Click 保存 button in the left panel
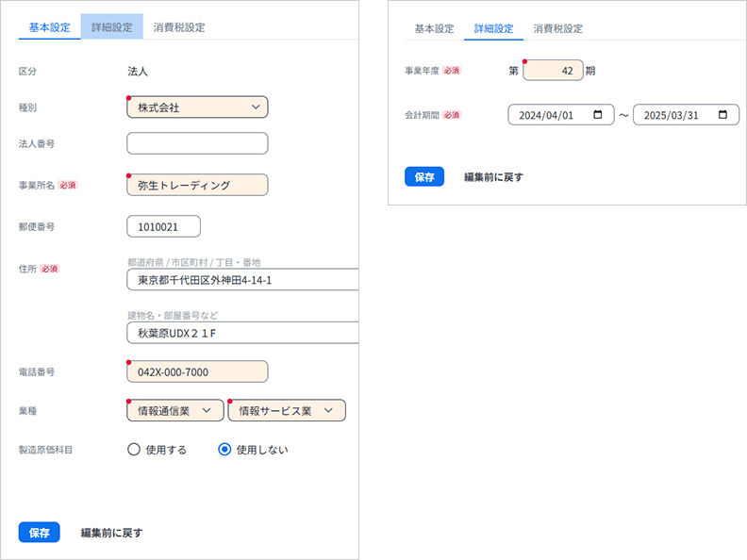This screenshot has height=560, width=747. 39,533
